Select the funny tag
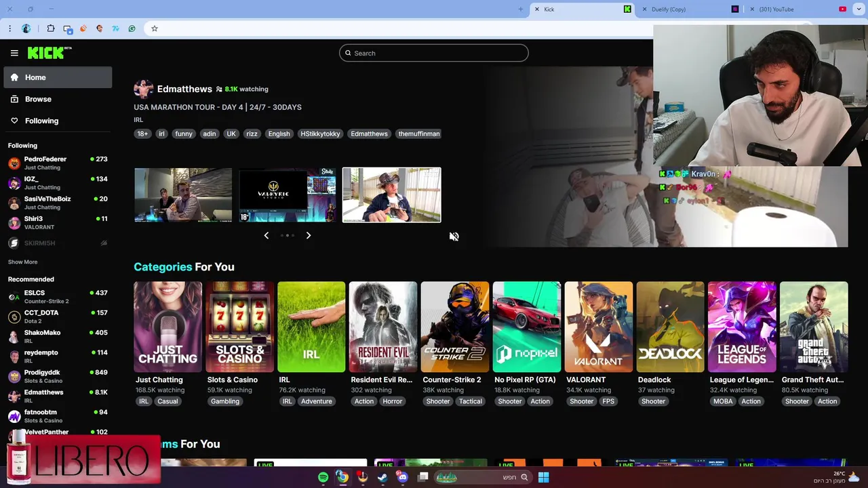This screenshot has width=868, height=488. (x=184, y=134)
